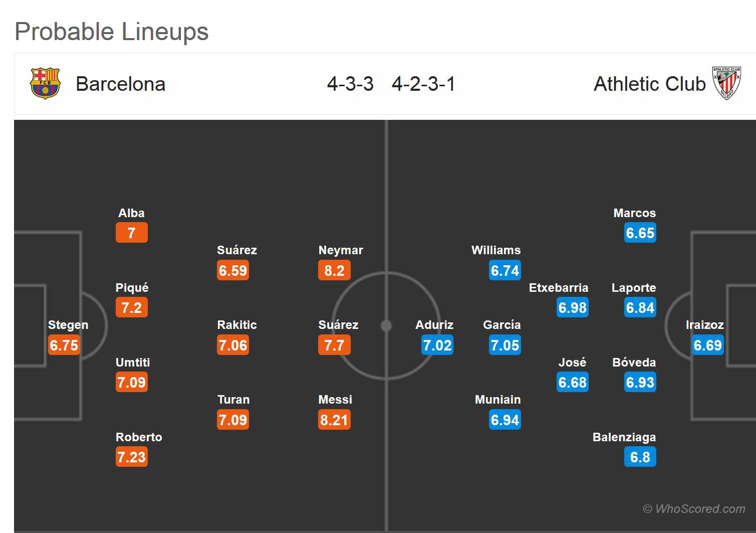
Task: Click Barcelona's 4-3-3 formation text
Action: pyautogui.click(x=350, y=84)
